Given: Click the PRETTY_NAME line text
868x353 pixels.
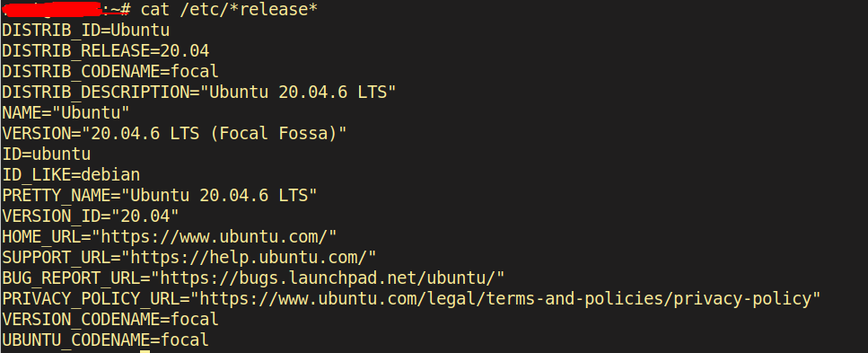Looking at the screenshot, I should point(160,195).
